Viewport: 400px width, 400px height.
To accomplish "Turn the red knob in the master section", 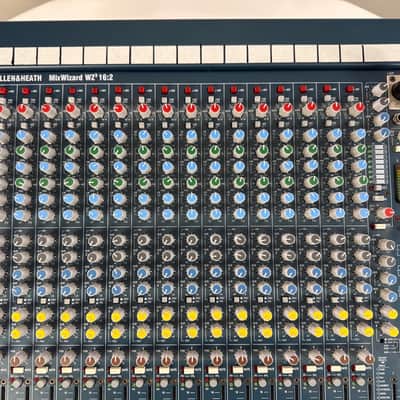I will [x=385, y=213].
